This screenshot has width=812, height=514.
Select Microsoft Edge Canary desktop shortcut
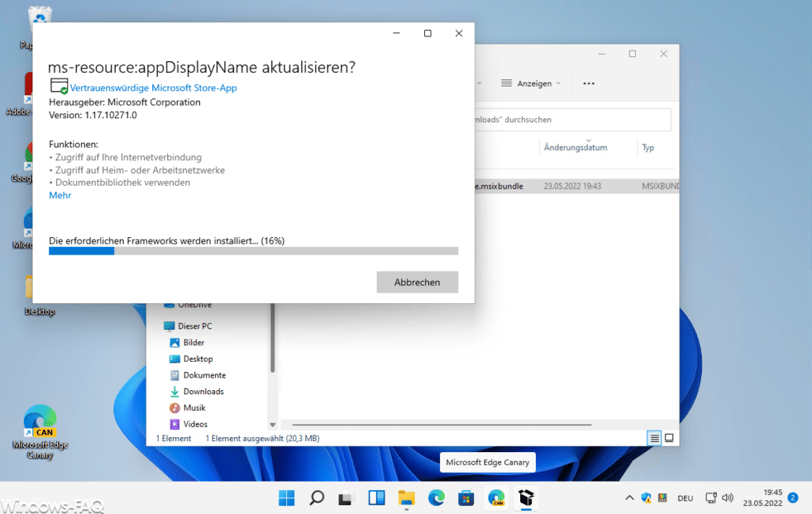(x=40, y=432)
